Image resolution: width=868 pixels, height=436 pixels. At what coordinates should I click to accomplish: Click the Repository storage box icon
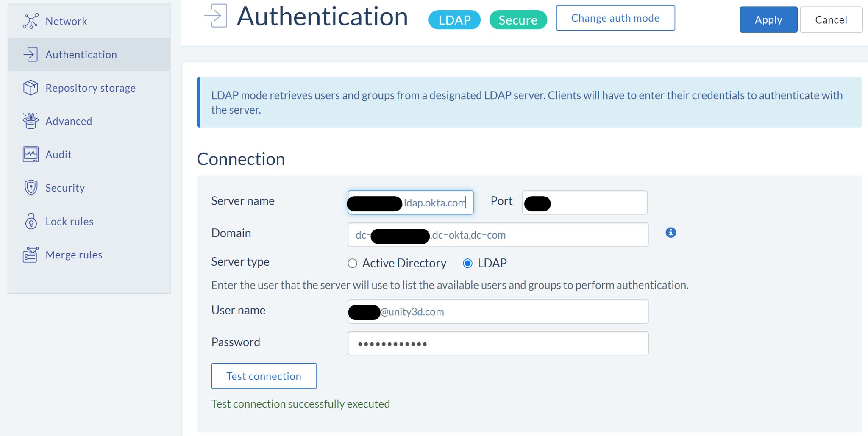pos(31,88)
